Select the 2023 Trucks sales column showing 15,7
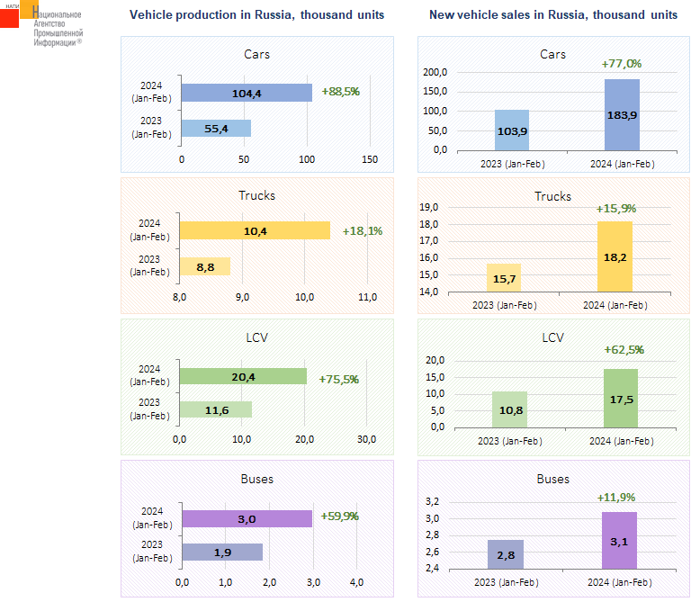Image resolution: width=700 pixels, height=602 pixels. coord(504,278)
